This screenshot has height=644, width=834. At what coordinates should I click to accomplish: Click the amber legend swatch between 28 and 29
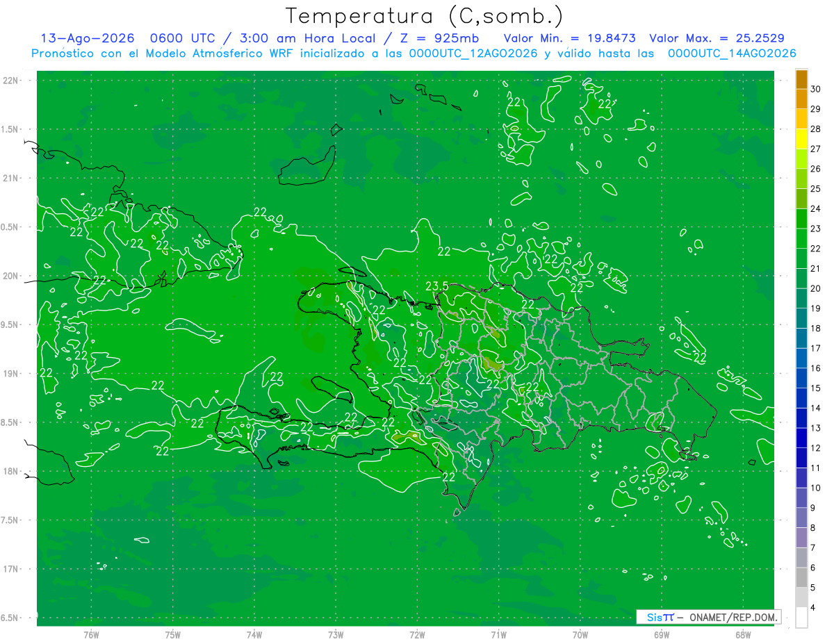point(801,119)
